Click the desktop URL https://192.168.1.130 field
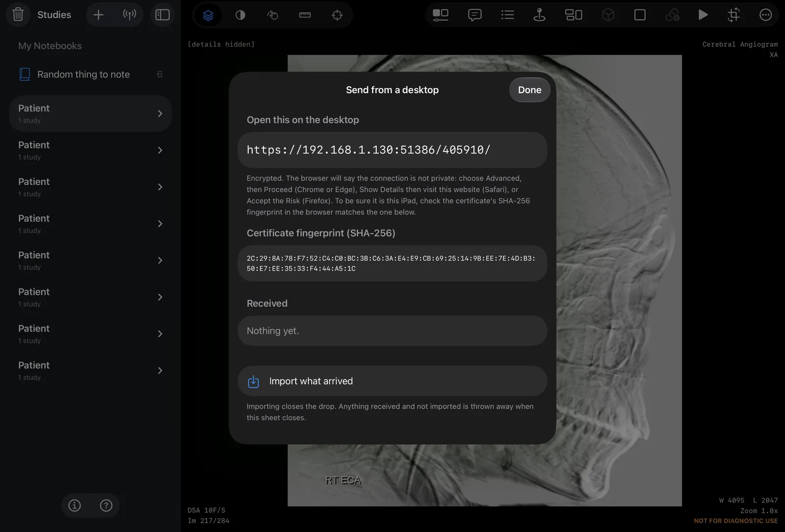This screenshot has height=532, width=785. [392, 150]
